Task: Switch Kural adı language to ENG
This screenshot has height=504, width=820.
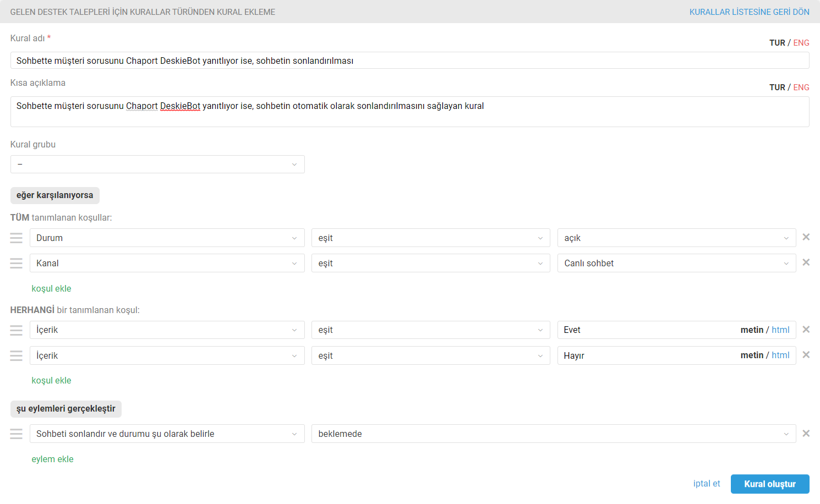Action: (801, 43)
